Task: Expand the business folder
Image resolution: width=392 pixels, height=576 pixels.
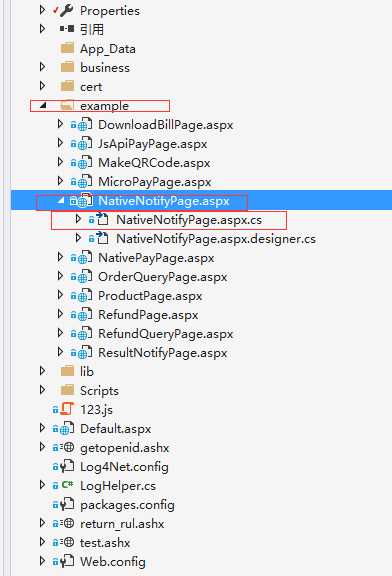Action: tap(43, 67)
